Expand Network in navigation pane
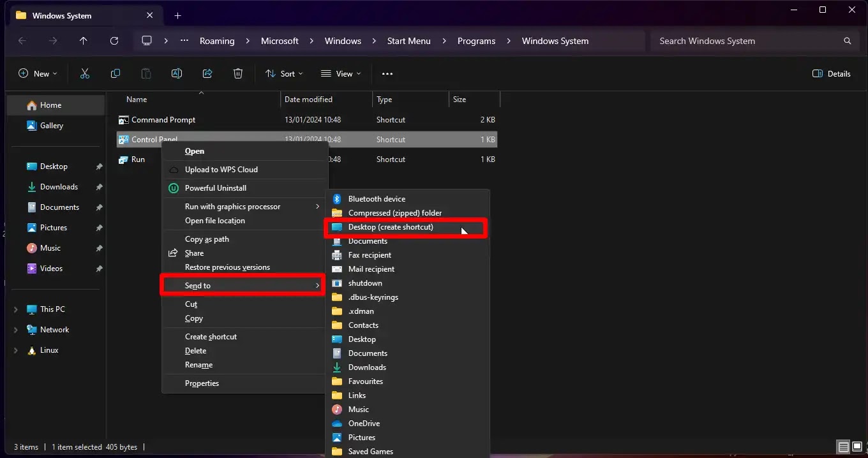 point(16,330)
